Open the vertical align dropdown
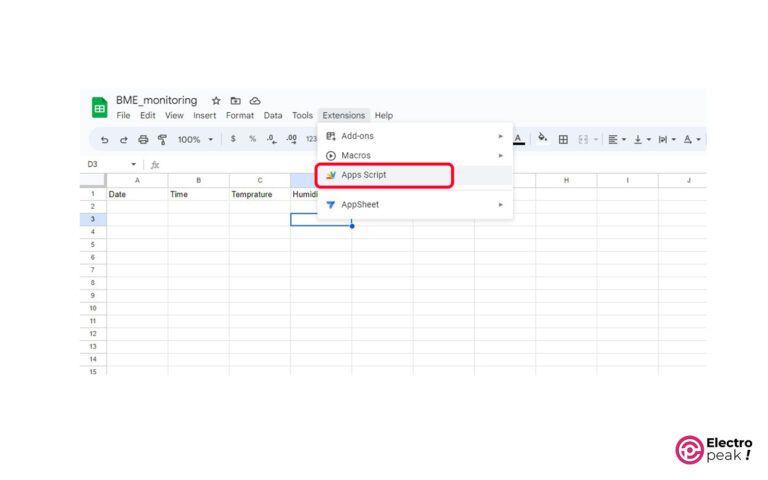Image resolution: width=768 pixels, height=480 pixels. pyautogui.click(x=642, y=140)
